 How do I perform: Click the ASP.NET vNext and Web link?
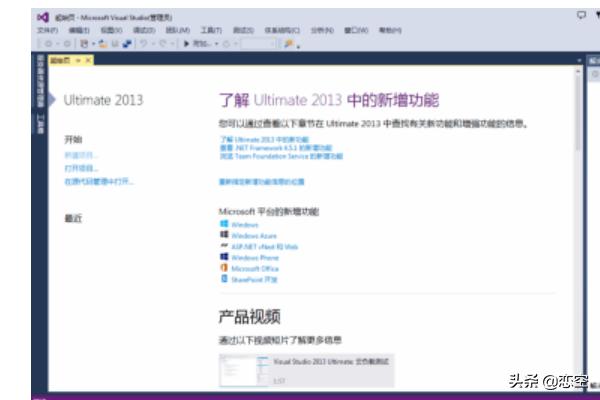265,247
